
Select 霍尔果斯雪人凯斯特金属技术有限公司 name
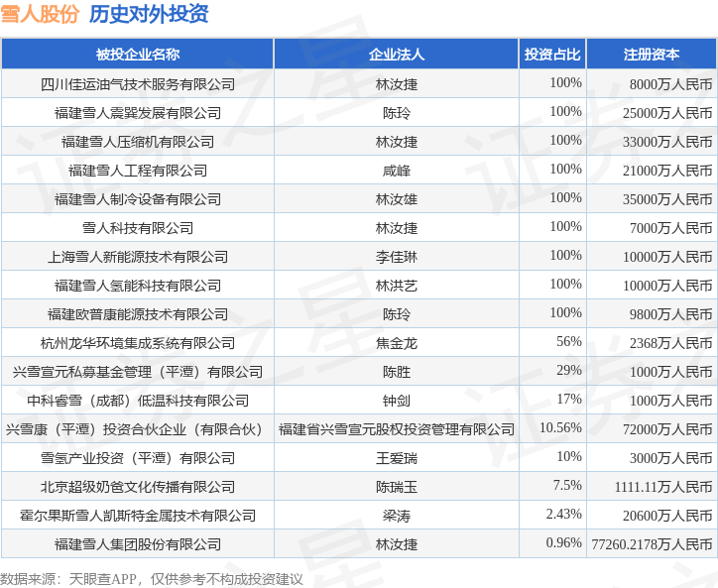(138, 516)
